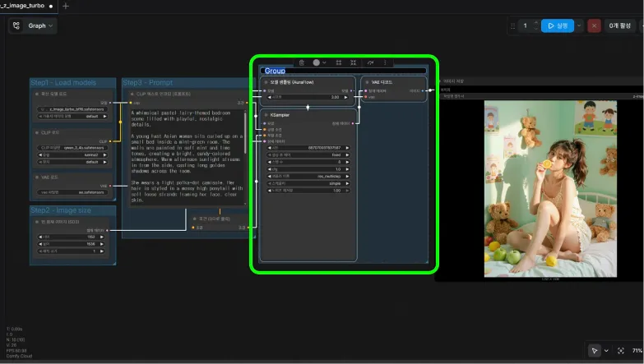Screen dimensions: 644x364
Task: Click the frame nodes icon in selection toolbar
Action: pyautogui.click(x=339, y=62)
